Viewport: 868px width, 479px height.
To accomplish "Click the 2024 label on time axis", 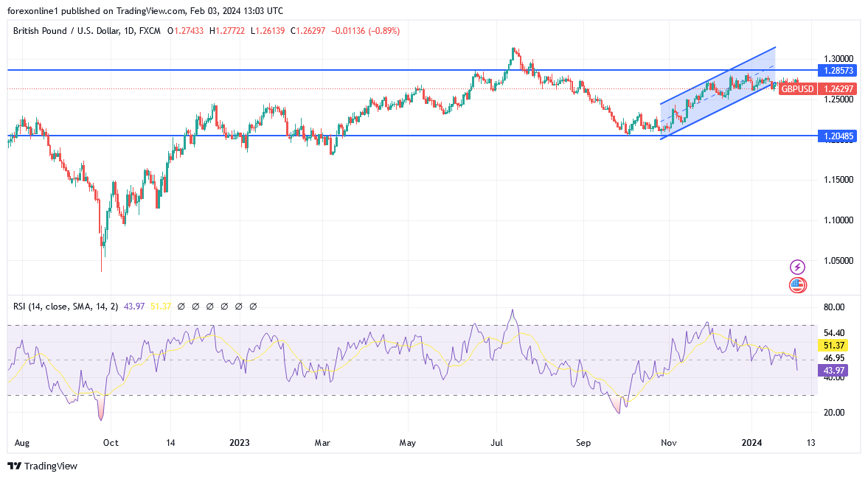I will 751,443.
